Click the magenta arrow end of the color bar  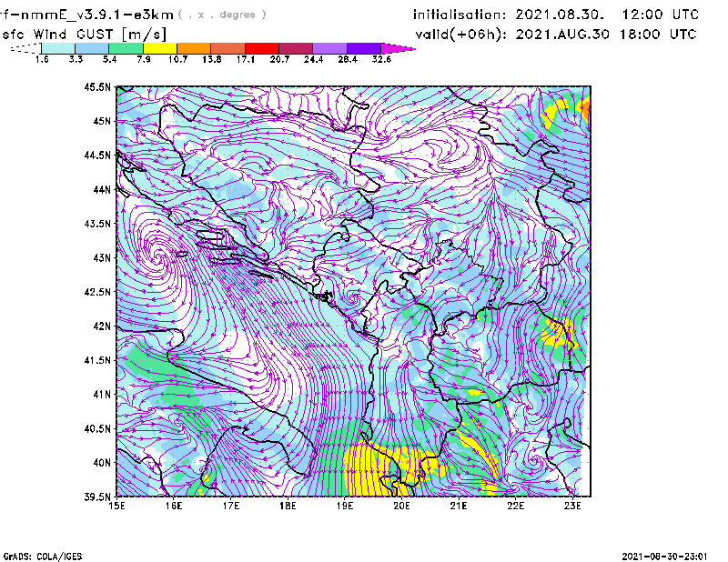pyautogui.click(x=398, y=48)
